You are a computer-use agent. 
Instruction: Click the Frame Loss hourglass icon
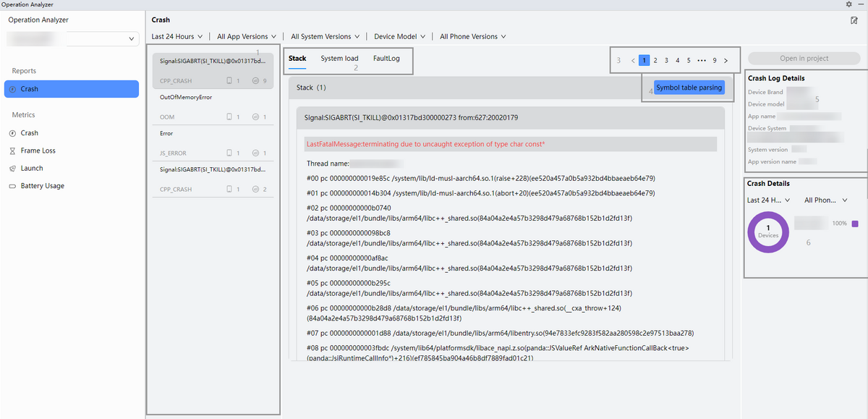12,151
